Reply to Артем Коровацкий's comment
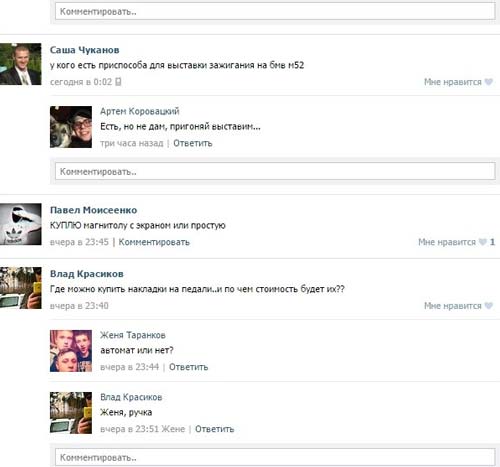 click(193, 143)
